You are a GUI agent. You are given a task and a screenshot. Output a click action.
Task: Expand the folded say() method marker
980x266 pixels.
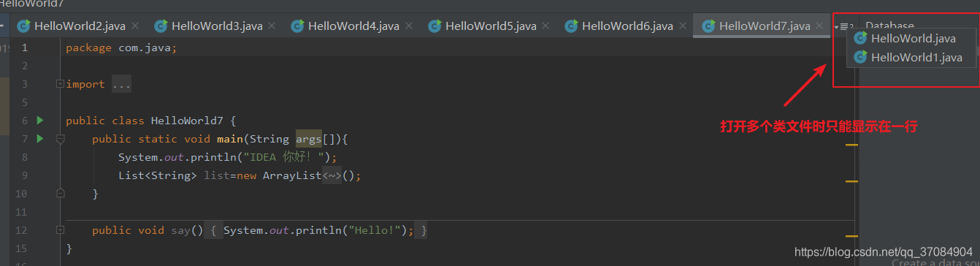(x=60, y=230)
